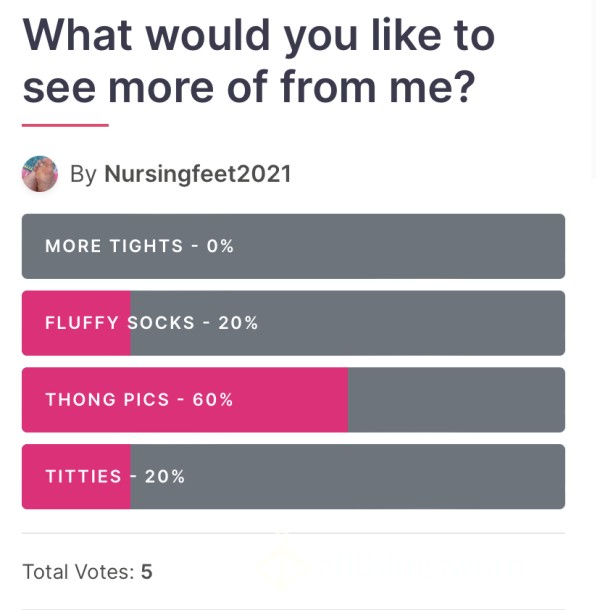Click pink filled segment of THONG PICS bar
This screenshot has width=600, height=610.
coord(185,400)
